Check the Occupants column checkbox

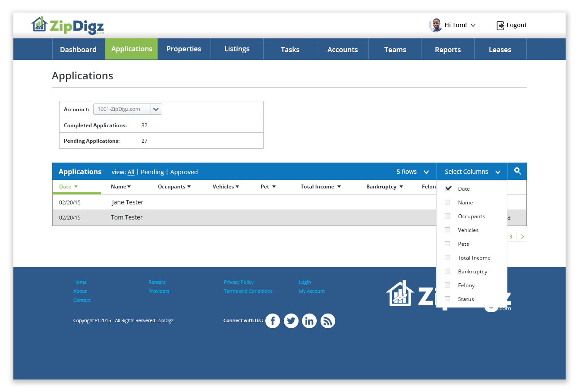tap(447, 216)
